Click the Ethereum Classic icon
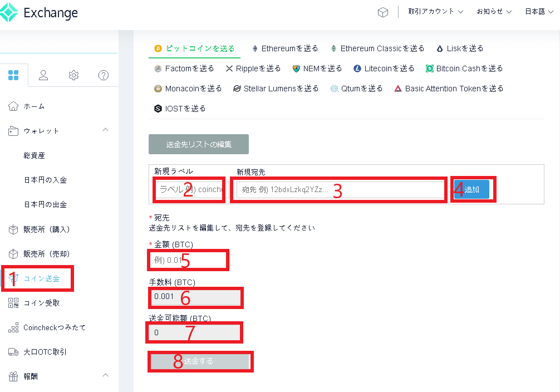560x392 pixels. 333,48
